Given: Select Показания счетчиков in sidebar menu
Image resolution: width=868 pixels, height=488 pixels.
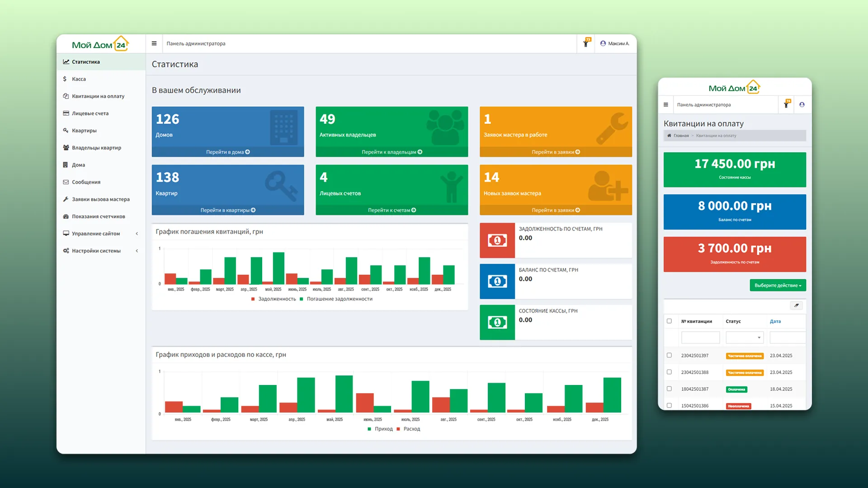Looking at the screenshot, I should (x=98, y=216).
